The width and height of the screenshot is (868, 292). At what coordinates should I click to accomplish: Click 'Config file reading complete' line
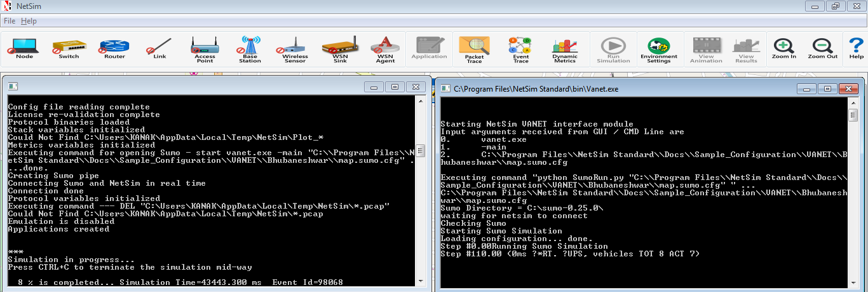pos(79,107)
